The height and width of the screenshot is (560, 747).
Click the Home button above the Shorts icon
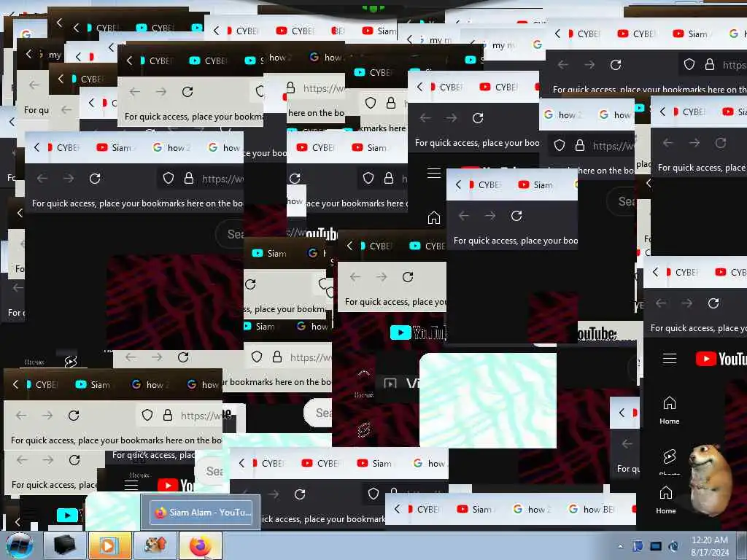670,410
